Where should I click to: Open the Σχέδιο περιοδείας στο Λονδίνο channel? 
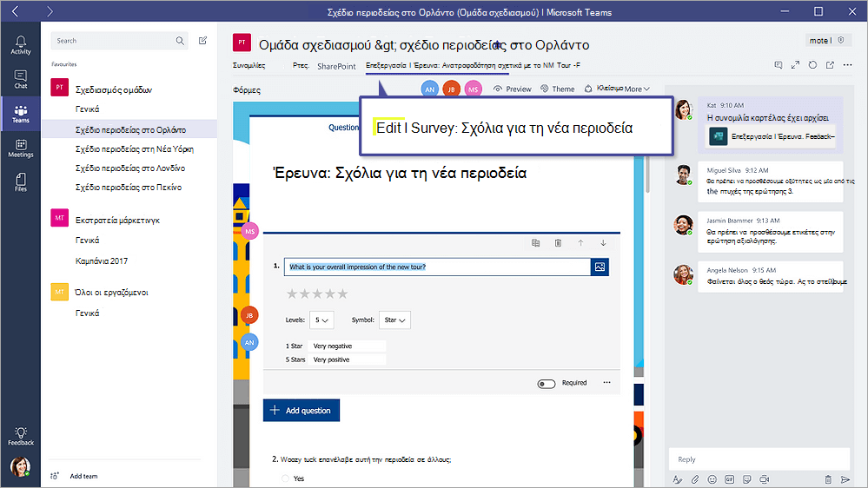[129, 168]
